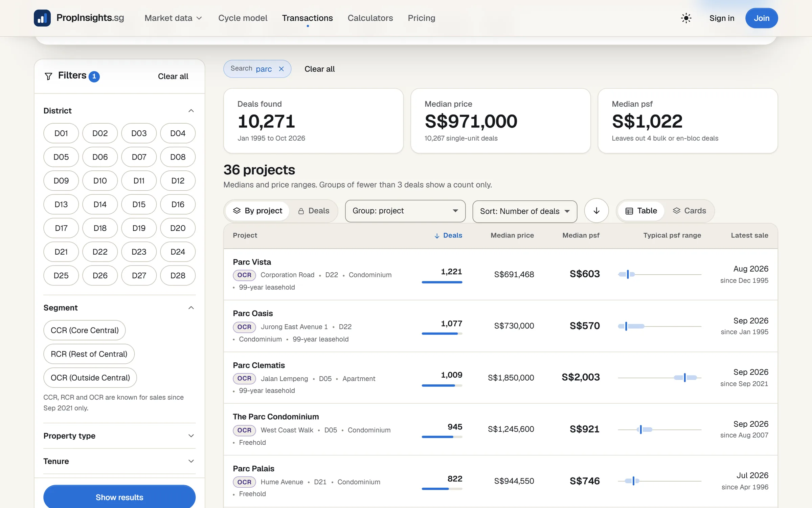The image size is (812, 508).
Task: Click the OCR badge in Parc Palais row
Action: coord(244,482)
